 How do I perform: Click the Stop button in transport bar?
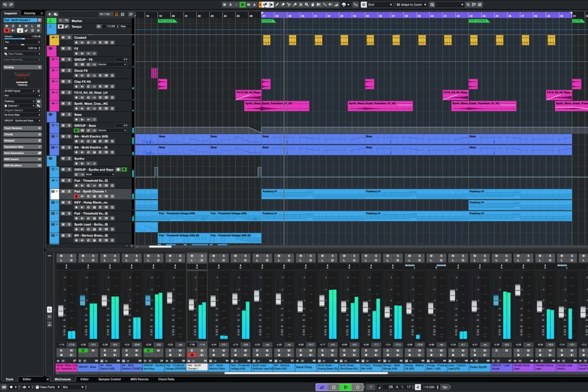(334, 387)
